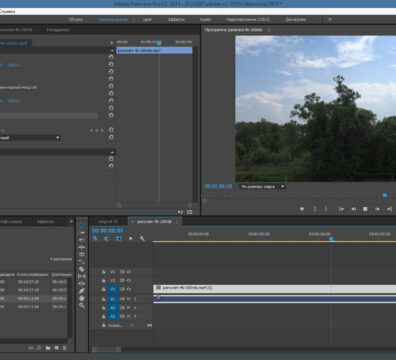This screenshot has width=396, height=360.
Task: Select the Selection tool in the tools panel
Action: (82, 225)
